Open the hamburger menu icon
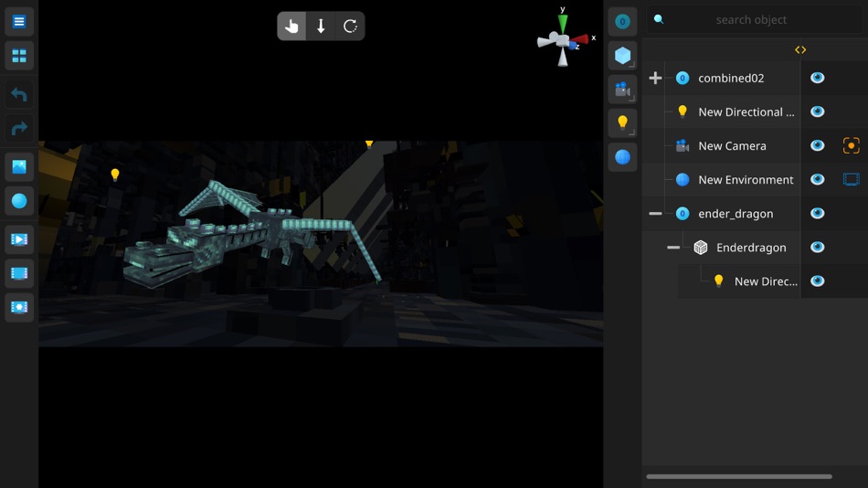 pyautogui.click(x=19, y=22)
